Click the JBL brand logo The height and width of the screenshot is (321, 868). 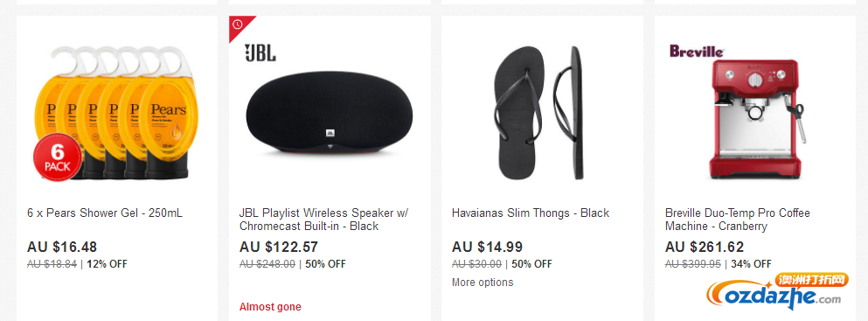point(260,52)
